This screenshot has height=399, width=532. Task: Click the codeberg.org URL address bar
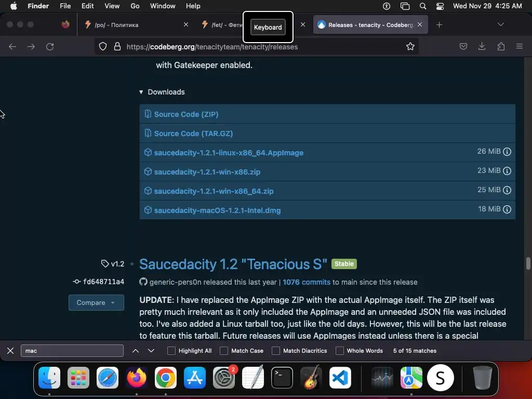click(x=256, y=47)
